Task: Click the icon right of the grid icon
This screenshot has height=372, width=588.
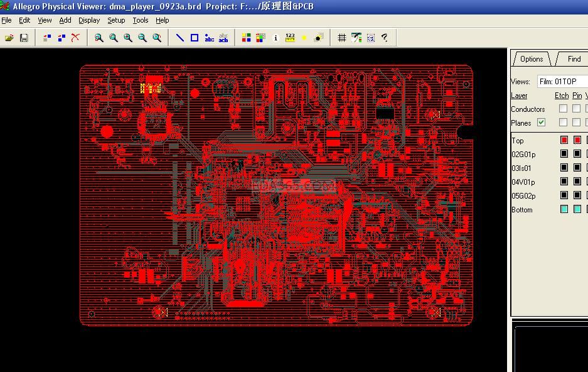Action: pos(356,38)
